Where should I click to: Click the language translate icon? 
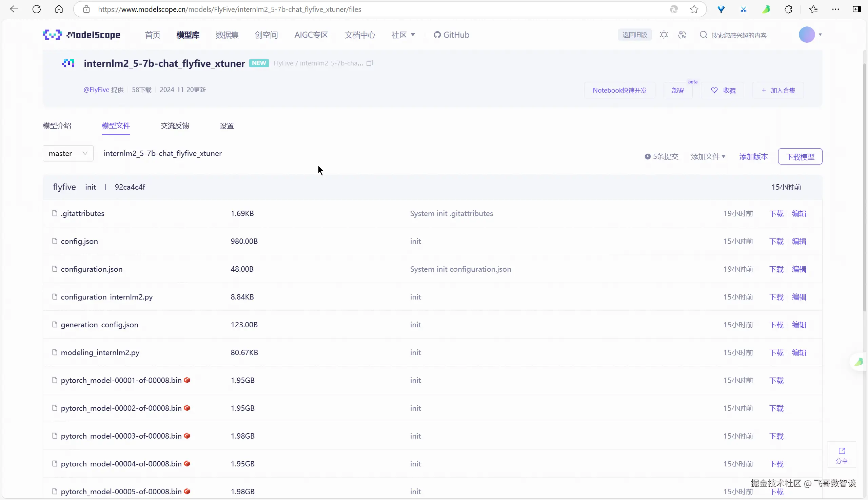682,35
